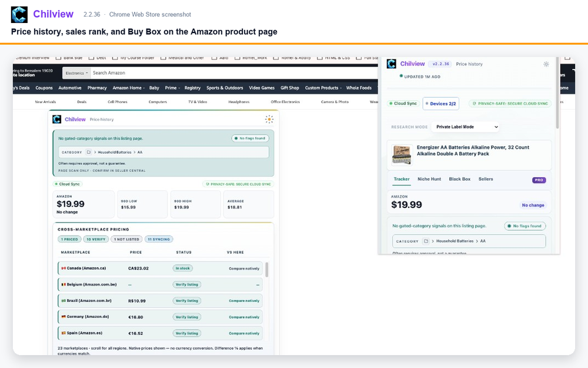This screenshot has width=588, height=368.
Task: Click In stock status for Canada
Action: pos(183,268)
